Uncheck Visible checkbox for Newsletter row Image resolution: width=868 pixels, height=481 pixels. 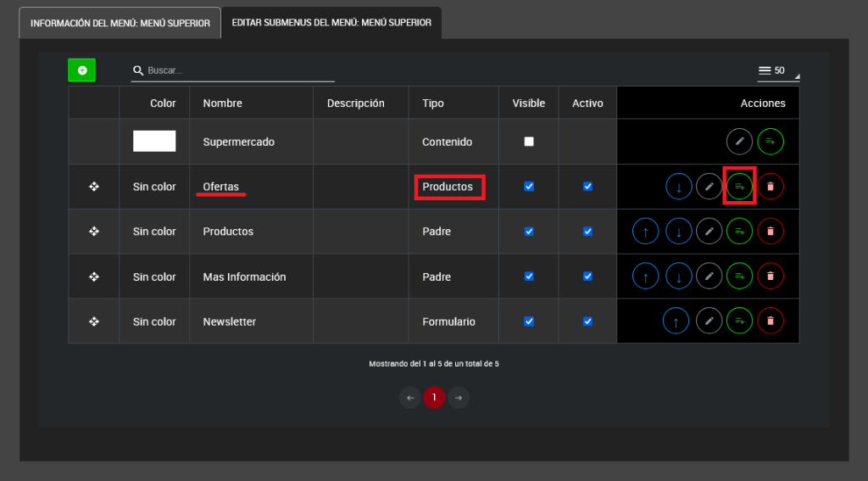[x=529, y=322]
